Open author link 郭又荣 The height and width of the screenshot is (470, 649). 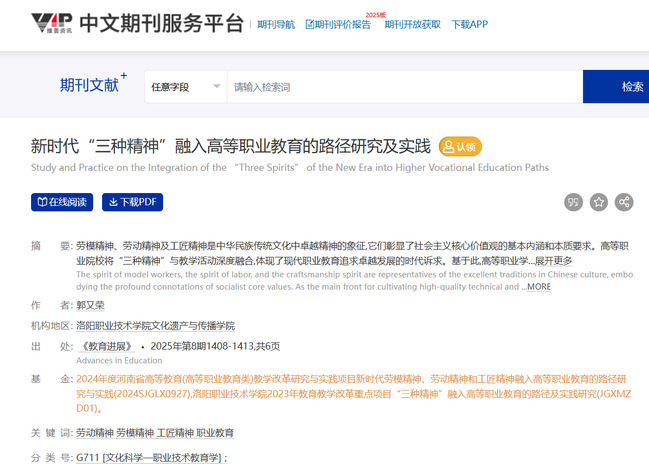tap(90, 305)
